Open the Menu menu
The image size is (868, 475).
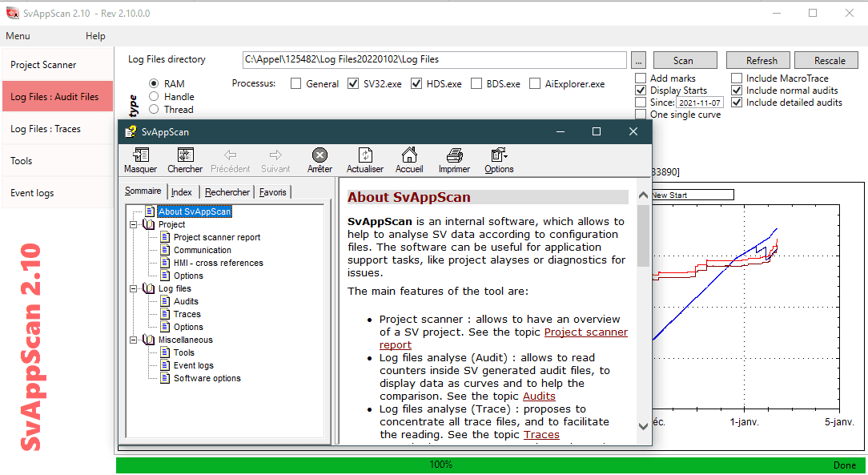coord(18,36)
